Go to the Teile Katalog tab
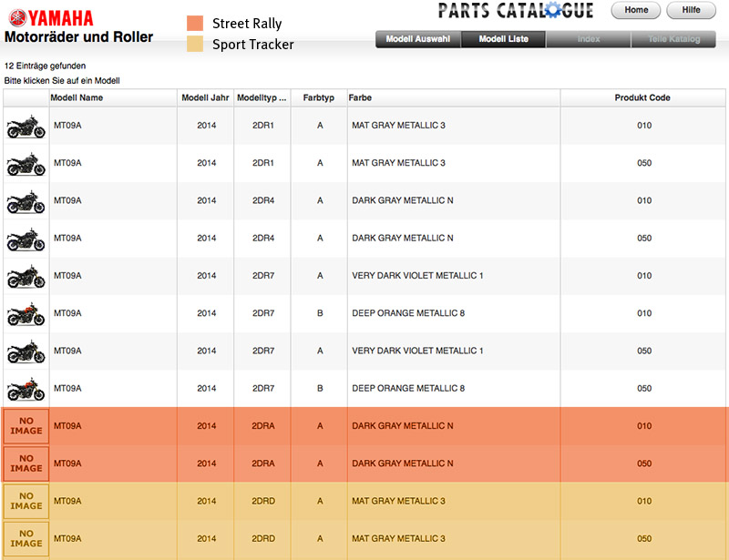 coord(674,39)
